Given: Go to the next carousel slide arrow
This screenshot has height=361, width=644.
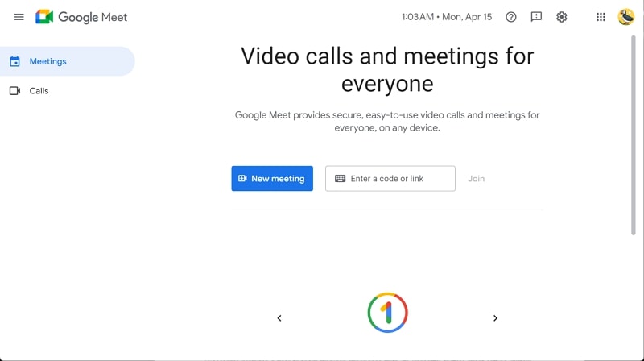Looking at the screenshot, I should [495, 317].
